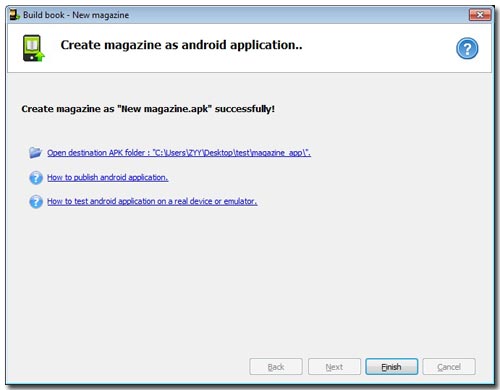Open How to publish android application link
Image resolution: width=500 pixels, height=390 pixels.
click(x=107, y=177)
